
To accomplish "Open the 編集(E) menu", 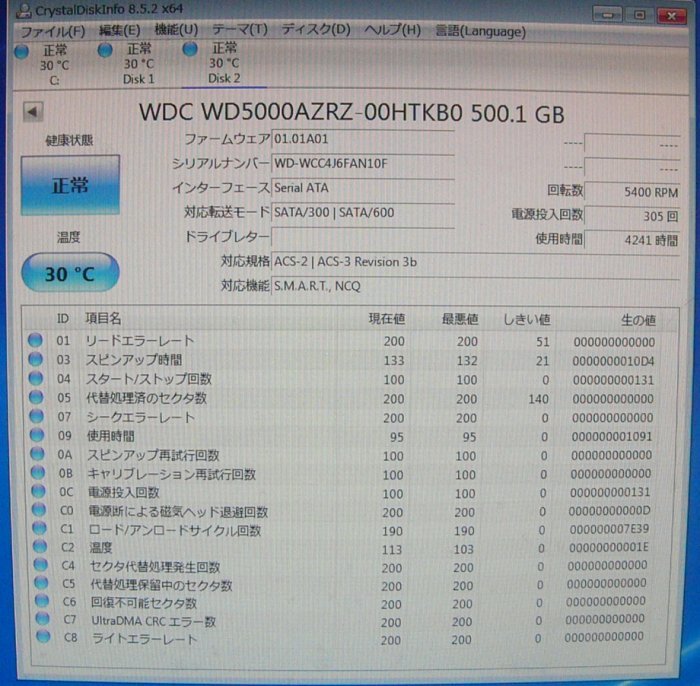I will [120, 31].
